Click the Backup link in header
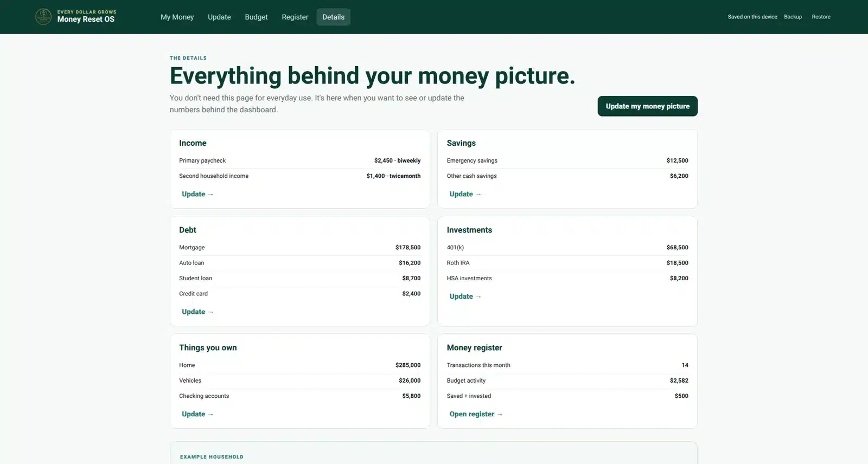 793,17
